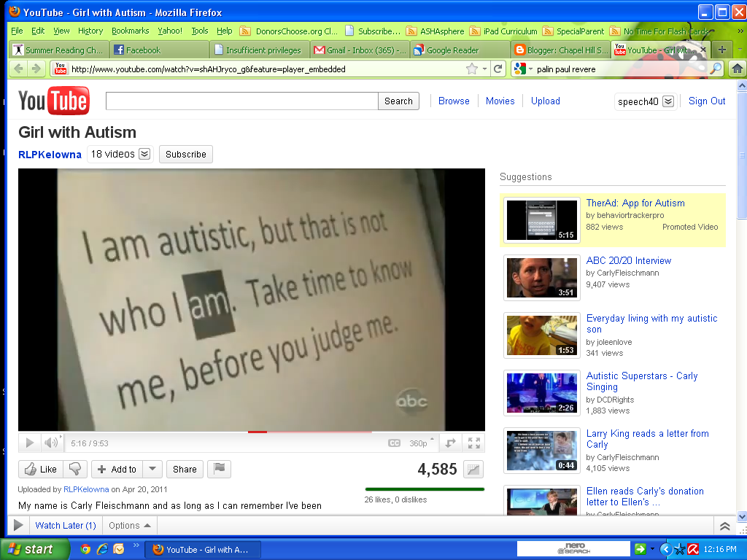Image resolution: width=747 pixels, height=560 pixels.
Task: Open Watch Later (1) list
Action: point(66,525)
